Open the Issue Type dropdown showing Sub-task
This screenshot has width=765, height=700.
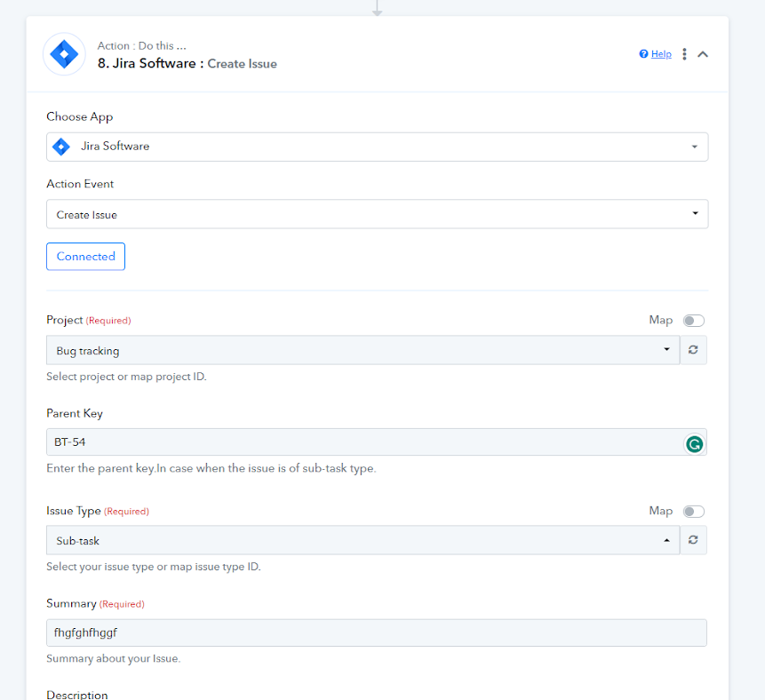click(x=363, y=540)
